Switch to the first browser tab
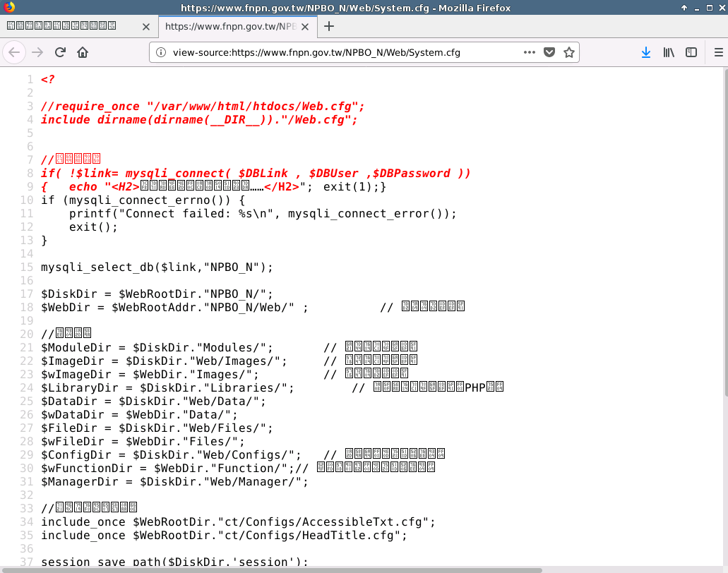728x573 pixels. (x=79, y=26)
